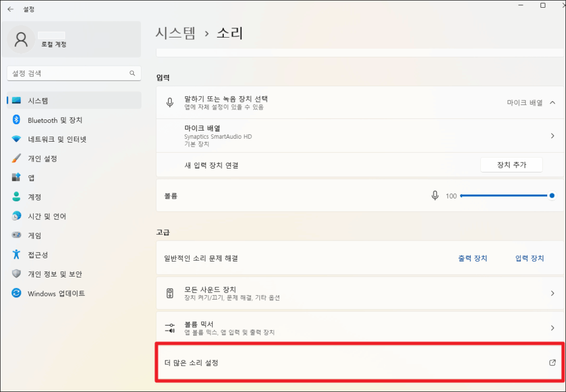Click inside the 설정 검색 field
Screen dimensions: 566x392
[74, 74]
